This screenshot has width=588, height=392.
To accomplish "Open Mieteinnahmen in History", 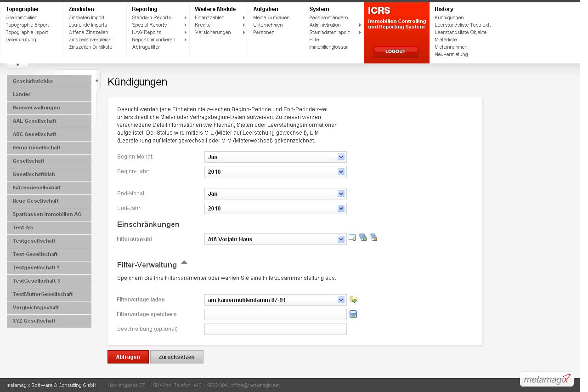I will [x=451, y=47].
